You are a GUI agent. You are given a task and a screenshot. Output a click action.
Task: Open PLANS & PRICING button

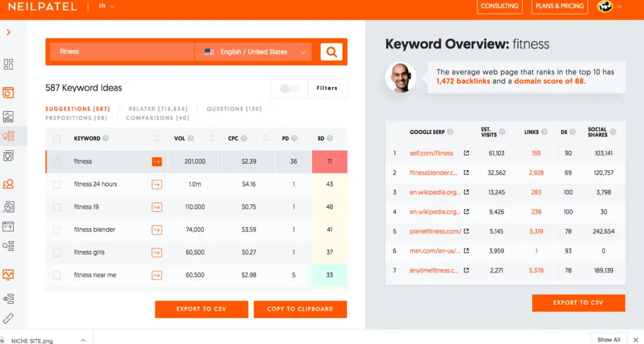click(x=559, y=6)
